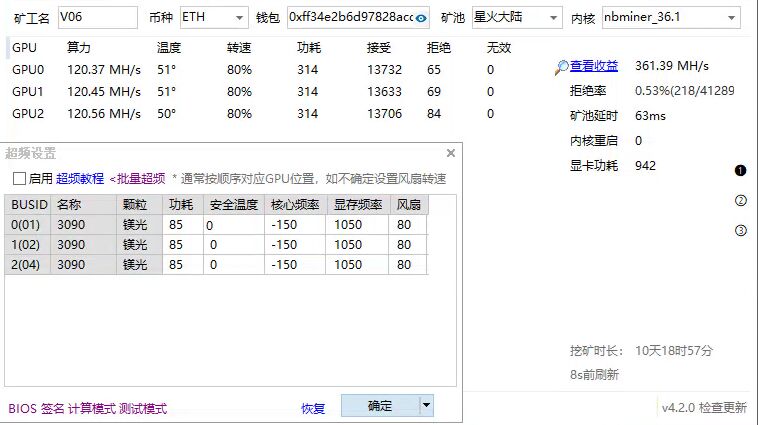758x425 pixels.
Task: Click the 风扇 column header
Action: coord(408,205)
